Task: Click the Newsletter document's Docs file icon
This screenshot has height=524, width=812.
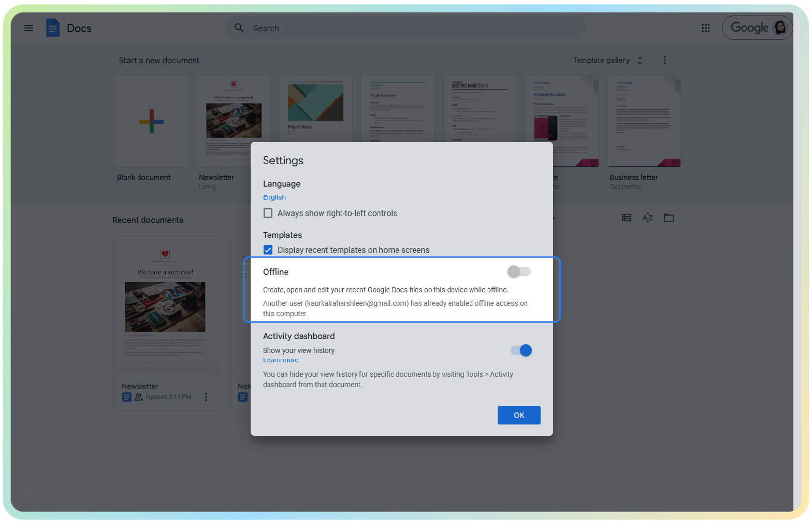Action: point(127,397)
